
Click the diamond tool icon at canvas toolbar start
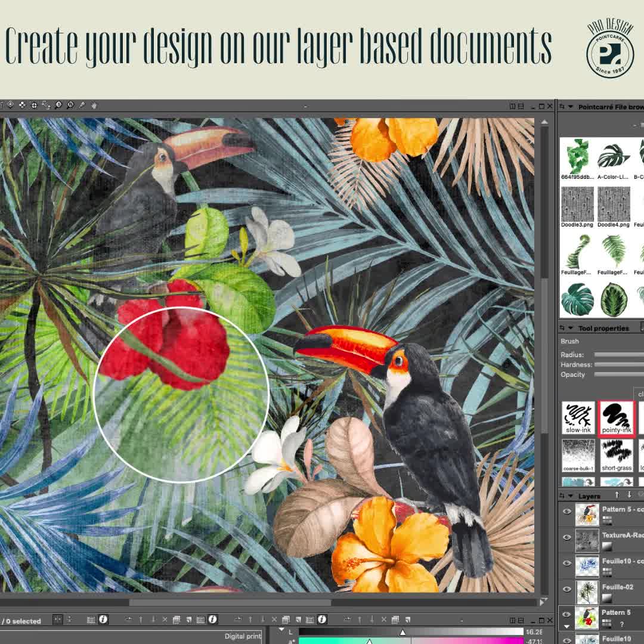click(x=10, y=105)
